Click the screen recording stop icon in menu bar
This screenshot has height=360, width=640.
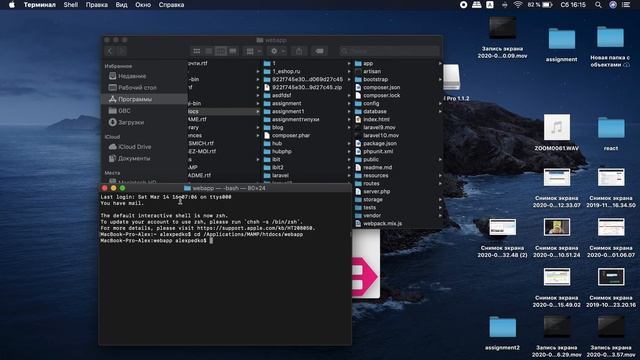pos(463,5)
